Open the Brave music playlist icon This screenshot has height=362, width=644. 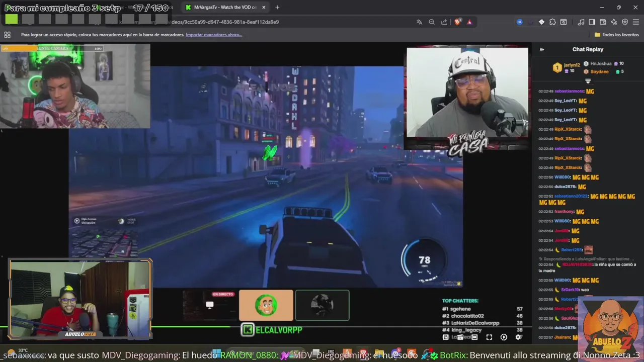[x=581, y=22]
